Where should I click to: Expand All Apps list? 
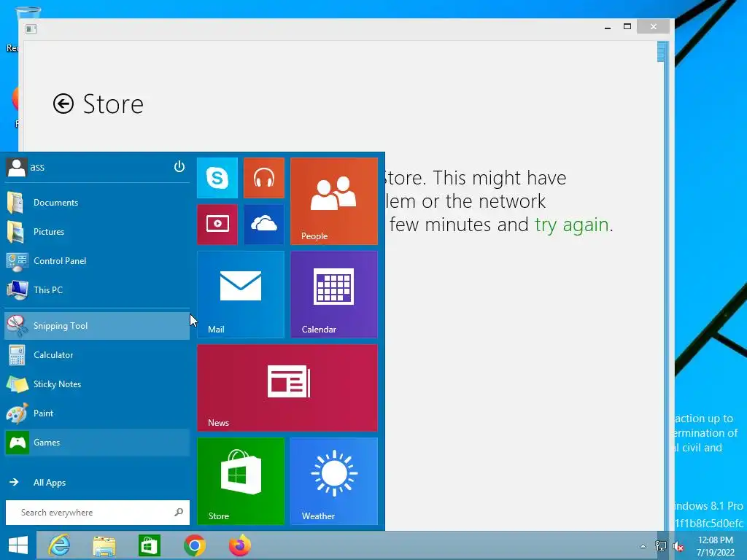click(97, 483)
